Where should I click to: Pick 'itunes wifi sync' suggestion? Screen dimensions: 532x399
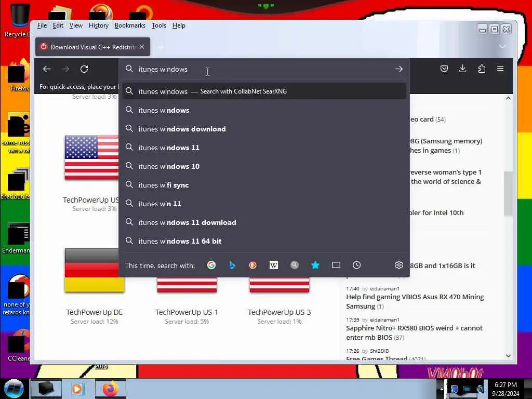pos(263,185)
